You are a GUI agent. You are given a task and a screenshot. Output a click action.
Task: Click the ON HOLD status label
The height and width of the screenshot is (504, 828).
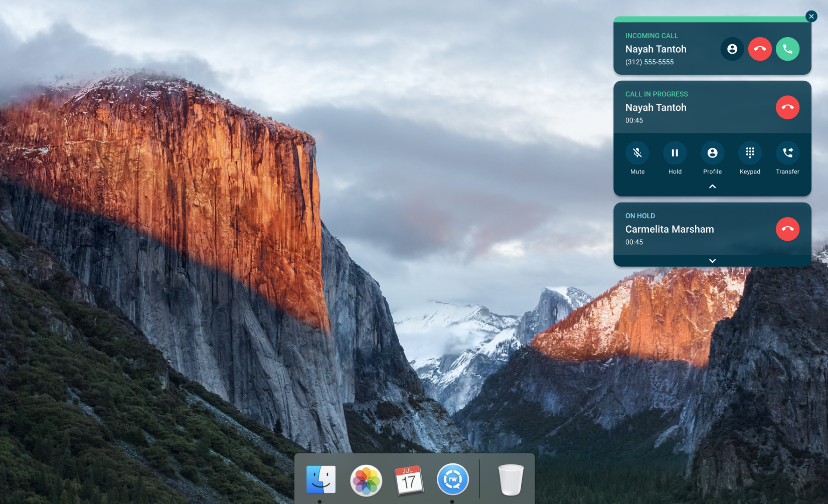click(640, 216)
